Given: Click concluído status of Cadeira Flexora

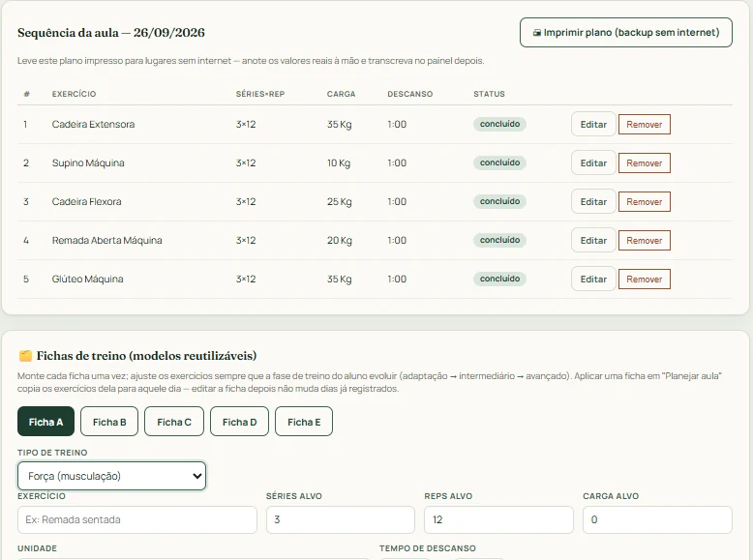Looking at the screenshot, I should pyautogui.click(x=500, y=201).
